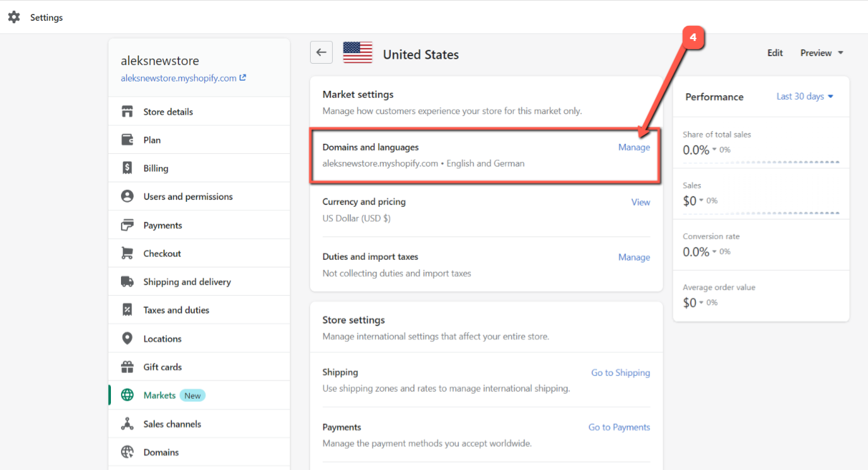The width and height of the screenshot is (868, 470).
Task: Click Share of total sales 0.0% value
Action: (696, 150)
